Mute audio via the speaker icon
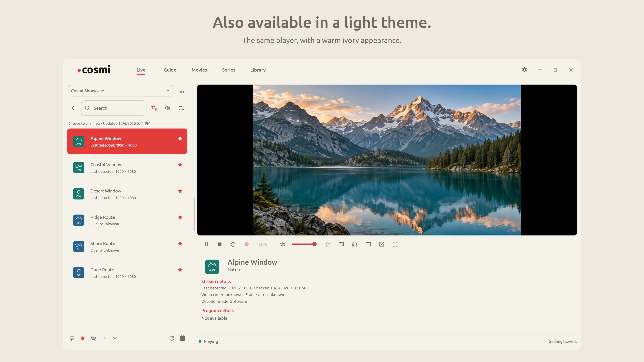This screenshot has height=362, width=644. pyautogui.click(x=282, y=244)
